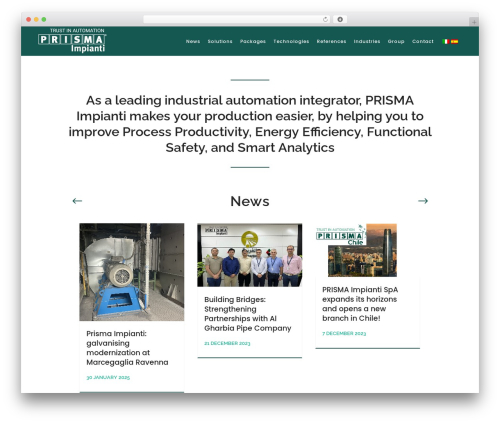The height and width of the screenshot is (423, 500).
Task: Go to previous news with left arrow
Action: pos(77,201)
